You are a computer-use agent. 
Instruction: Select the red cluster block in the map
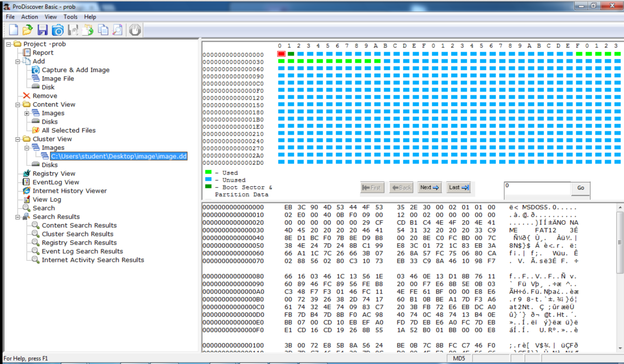(x=281, y=54)
